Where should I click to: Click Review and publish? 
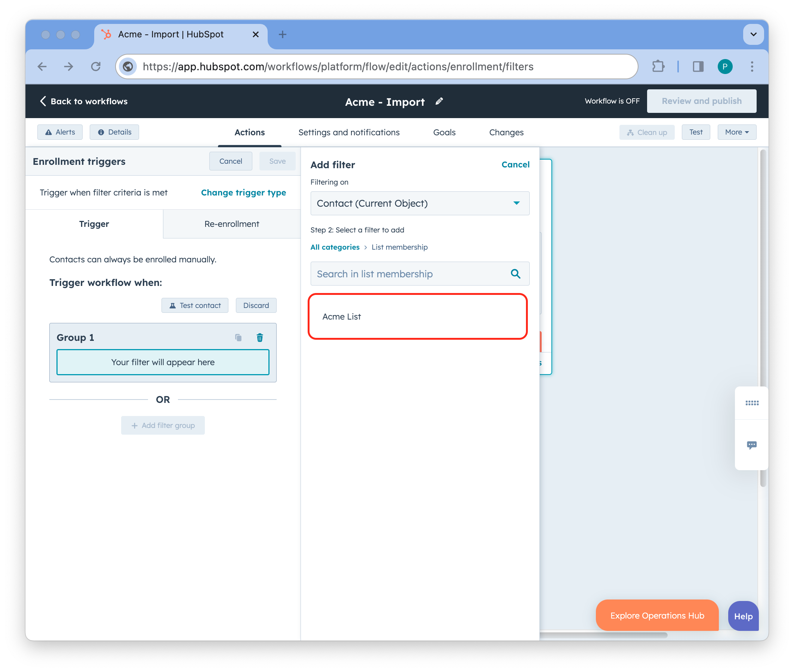[x=701, y=101]
